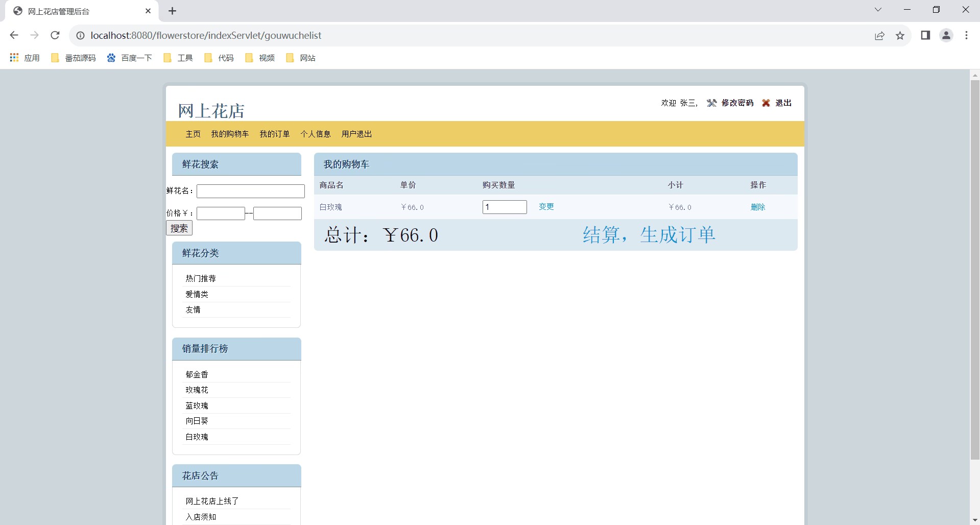Open 我的购物车 in navigation bar
This screenshot has height=525, width=980.
230,134
